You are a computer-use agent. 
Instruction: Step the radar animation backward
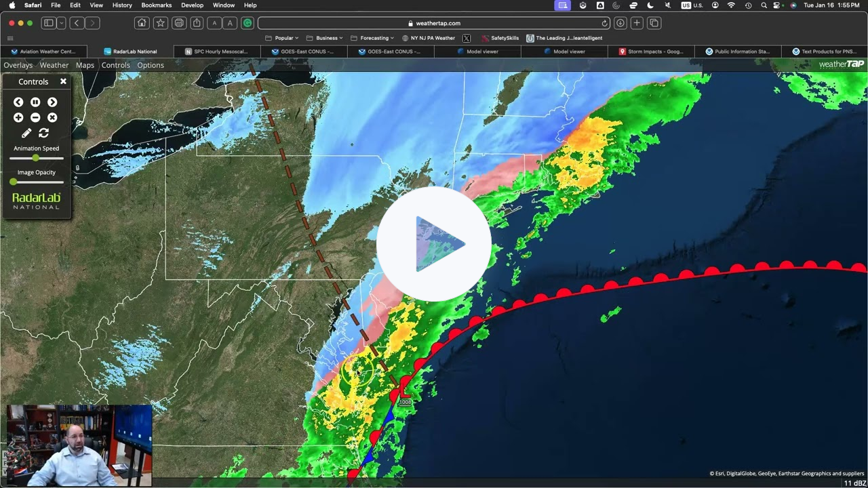pos(18,102)
